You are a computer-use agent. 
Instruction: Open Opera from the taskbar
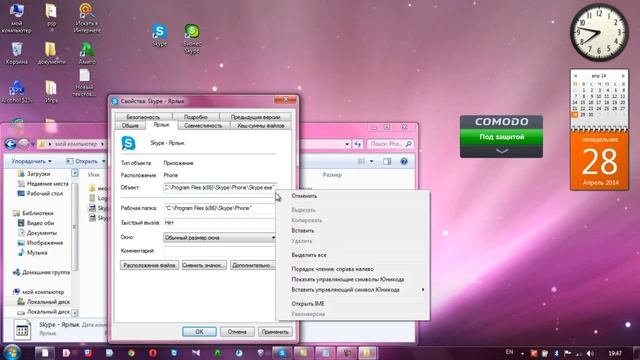point(153,353)
